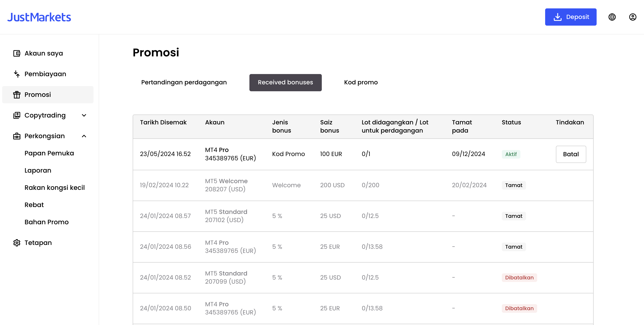Click Tamat badge in the 24/01/2024 08.57 row
The width and height of the screenshot is (644, 325).
pyautogui.click(x=513, y=216)
